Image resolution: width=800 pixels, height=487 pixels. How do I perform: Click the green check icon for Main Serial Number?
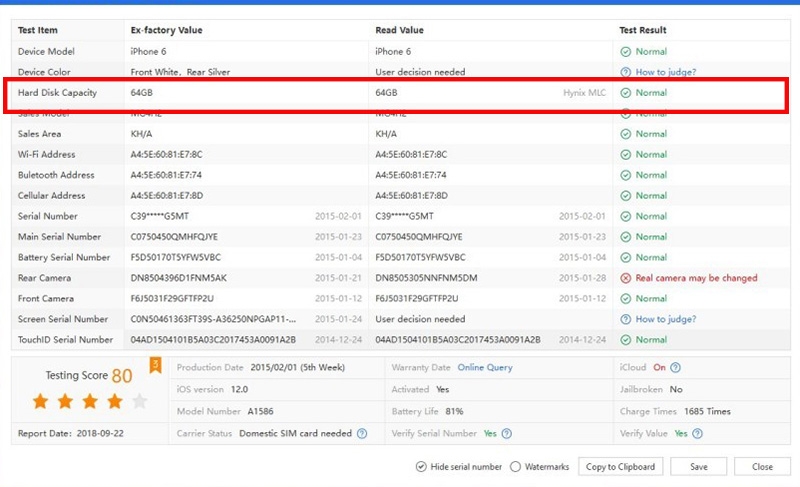click(x=626, y=237)
